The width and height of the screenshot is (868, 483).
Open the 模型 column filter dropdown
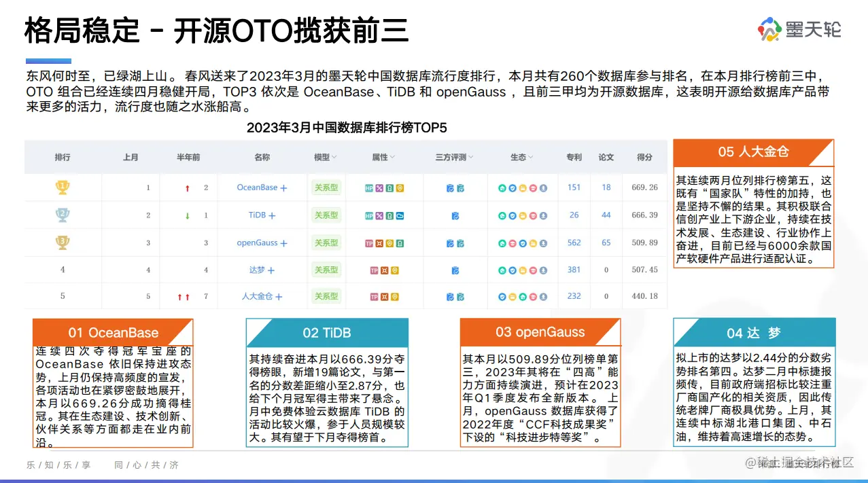(x=334, y=158)
